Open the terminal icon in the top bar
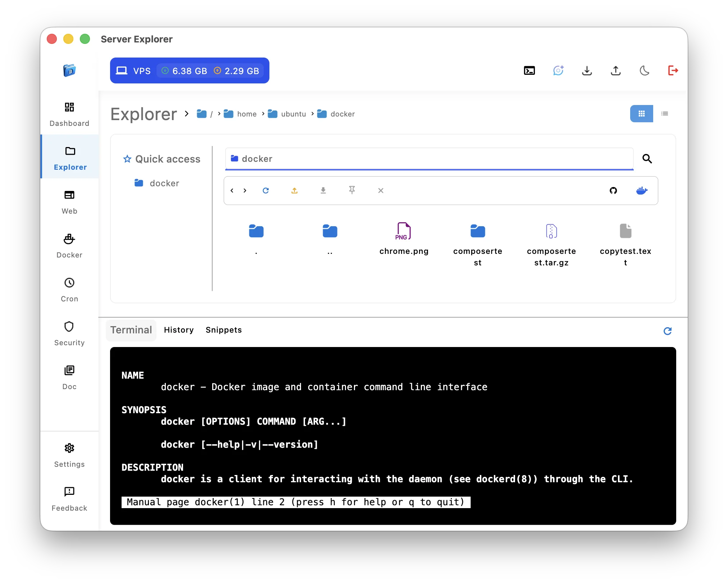 [x=529, y=70]
